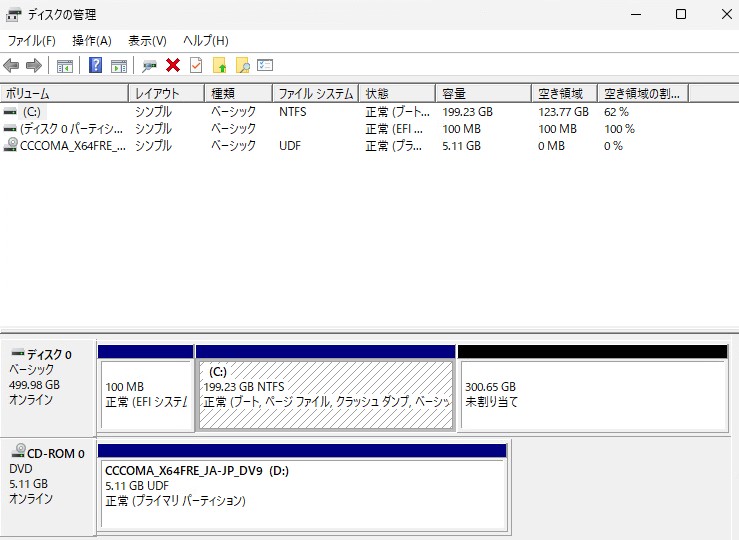Select the CCCOMA_X64FRE_... volume row
The height and width of the screenshot is (540, 739).
73,146
